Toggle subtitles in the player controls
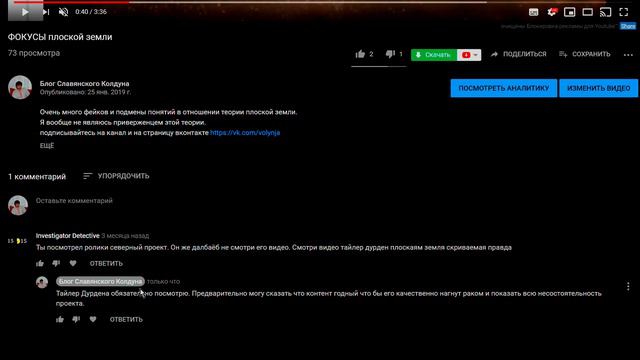640x360 pixels. coord(533,12)
